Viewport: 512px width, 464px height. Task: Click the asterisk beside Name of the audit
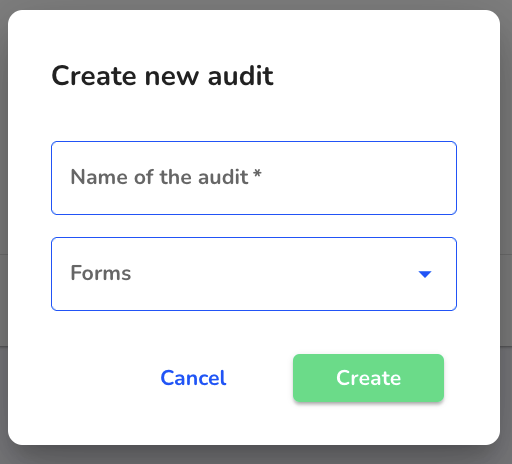257,173
